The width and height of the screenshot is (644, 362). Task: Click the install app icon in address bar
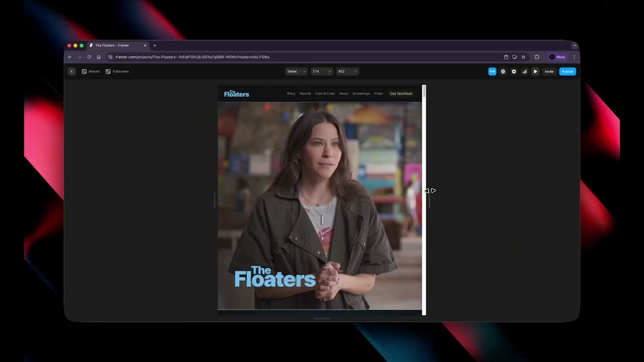(x=514, y=57)
